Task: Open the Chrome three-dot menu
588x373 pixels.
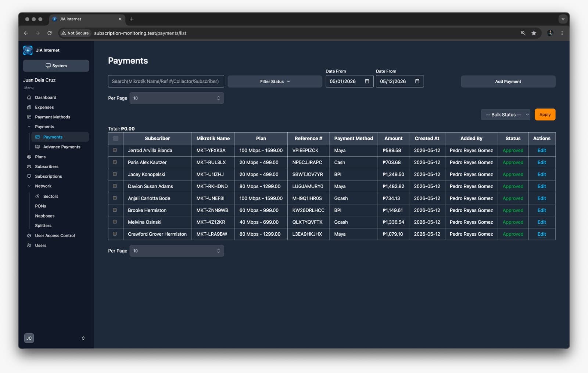Action: (562, 33)
